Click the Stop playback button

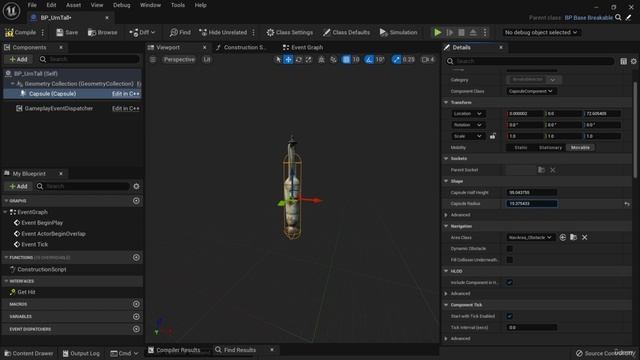(x=461, y=32)
